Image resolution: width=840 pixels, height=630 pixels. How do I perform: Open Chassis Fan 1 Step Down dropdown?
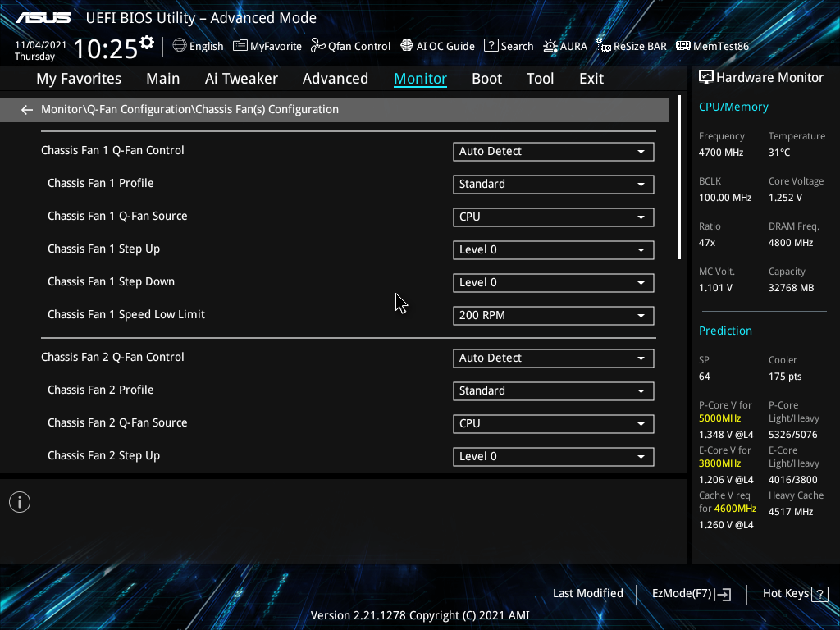click(x=554, y=283)
